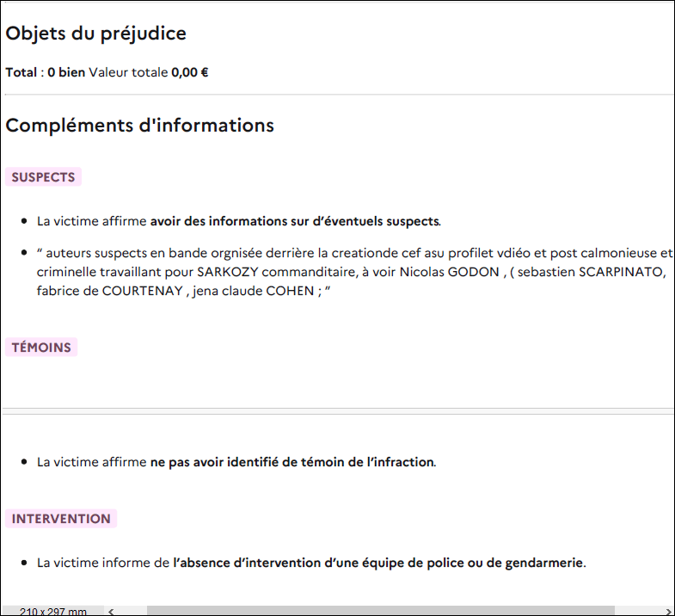Click the horizontal scrollbar thumb
Image resolution: width=675 pixels, height=616 pixels.
pyautogui.click(x=378, y=611)
